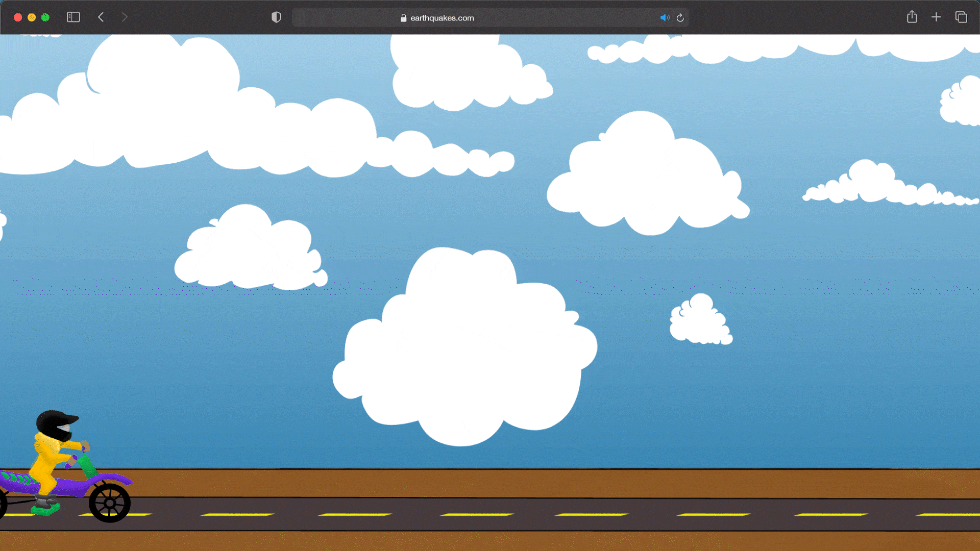The width and height of the screenshot is (980, 551).
Task: Go back to the previous page
Action: (101, 17)
